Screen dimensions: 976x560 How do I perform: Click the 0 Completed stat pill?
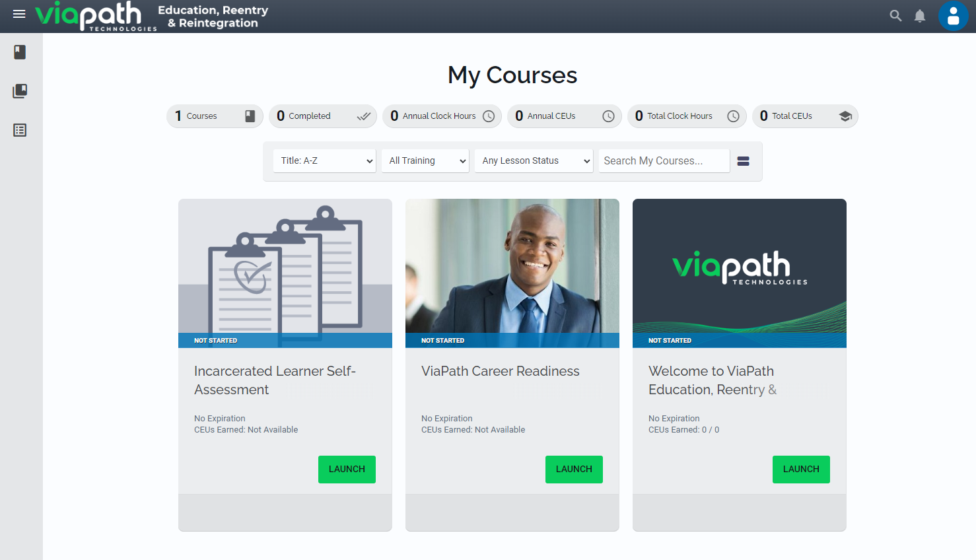pyautogui.click(x=323, y=116)
